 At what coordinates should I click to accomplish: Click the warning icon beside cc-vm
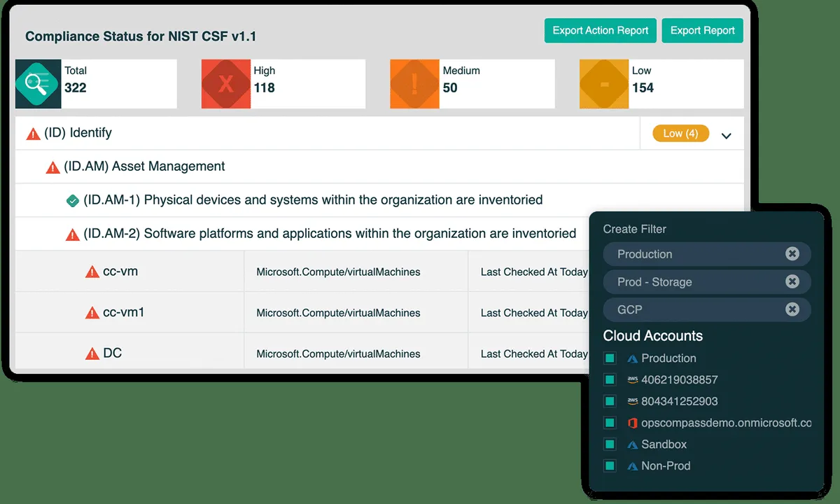coord(92,272)
